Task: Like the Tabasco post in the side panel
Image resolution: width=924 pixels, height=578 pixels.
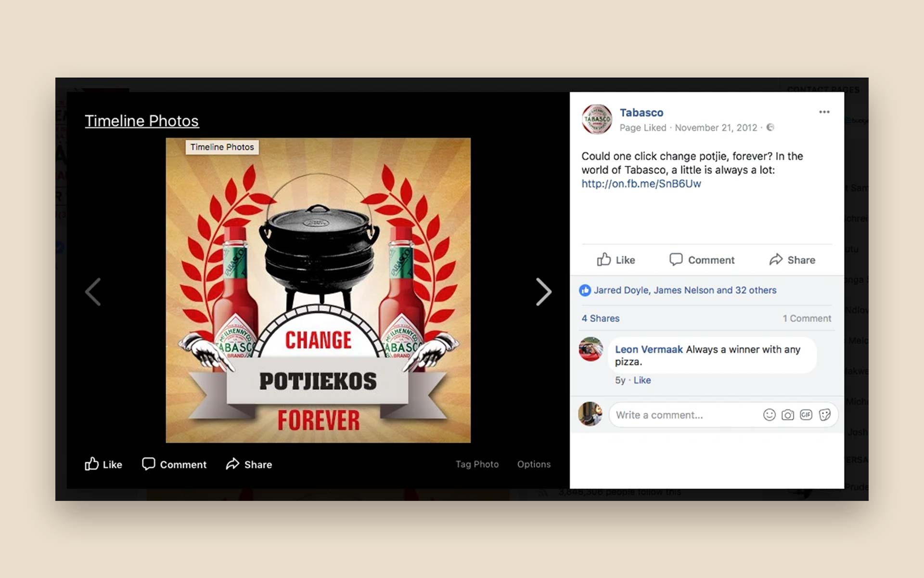Action: click(x=616, y=260)
